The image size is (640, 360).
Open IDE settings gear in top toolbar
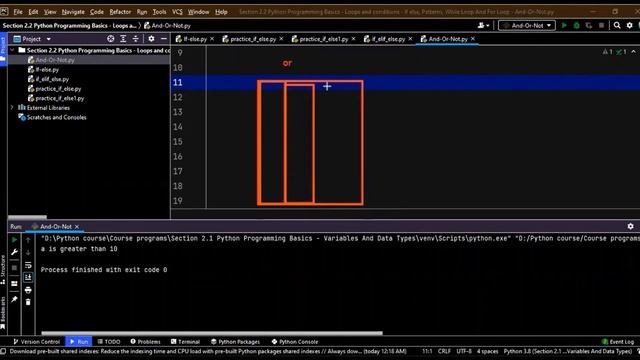pyautogui.click(x=629, y=25)
